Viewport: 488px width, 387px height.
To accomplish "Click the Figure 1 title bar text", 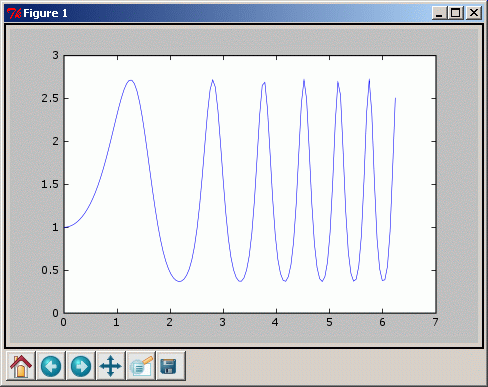I will pyautogui.click(x=45, y=13).
